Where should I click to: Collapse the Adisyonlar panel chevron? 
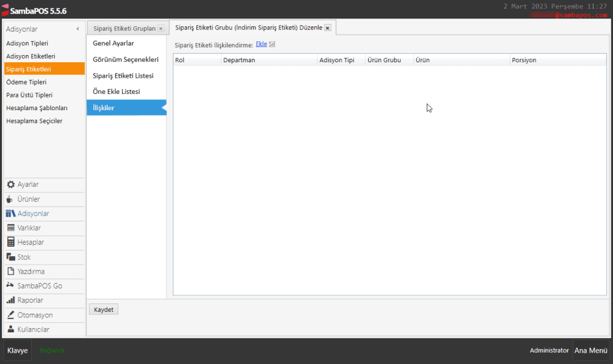(x=78, y=29)
